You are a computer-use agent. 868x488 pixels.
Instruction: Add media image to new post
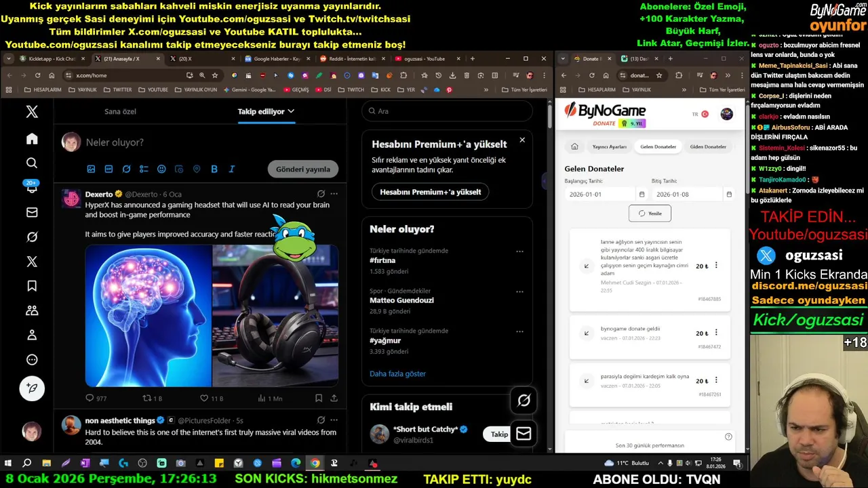click(92, 169)
